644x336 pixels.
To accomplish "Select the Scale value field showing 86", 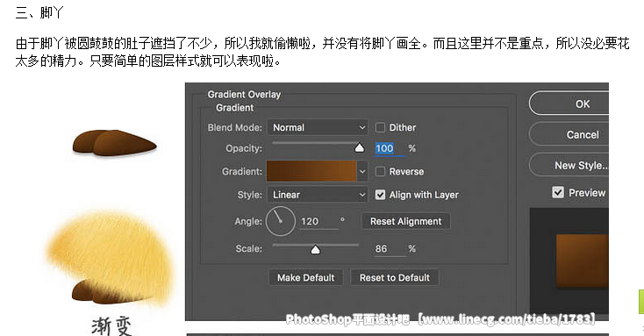I will coord(390,248).
